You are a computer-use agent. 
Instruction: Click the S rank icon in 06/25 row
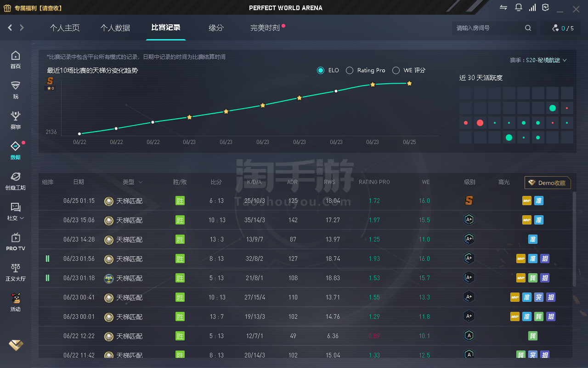tap(469, 201)
